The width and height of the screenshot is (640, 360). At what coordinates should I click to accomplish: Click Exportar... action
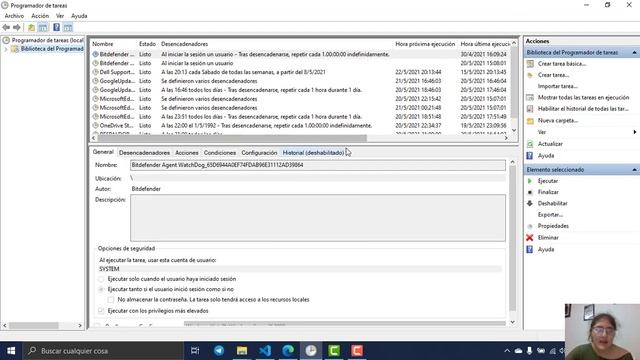(550, 215)
